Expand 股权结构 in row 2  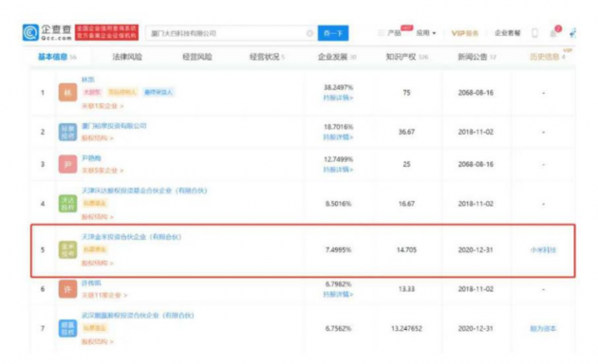tap(98, 137)
